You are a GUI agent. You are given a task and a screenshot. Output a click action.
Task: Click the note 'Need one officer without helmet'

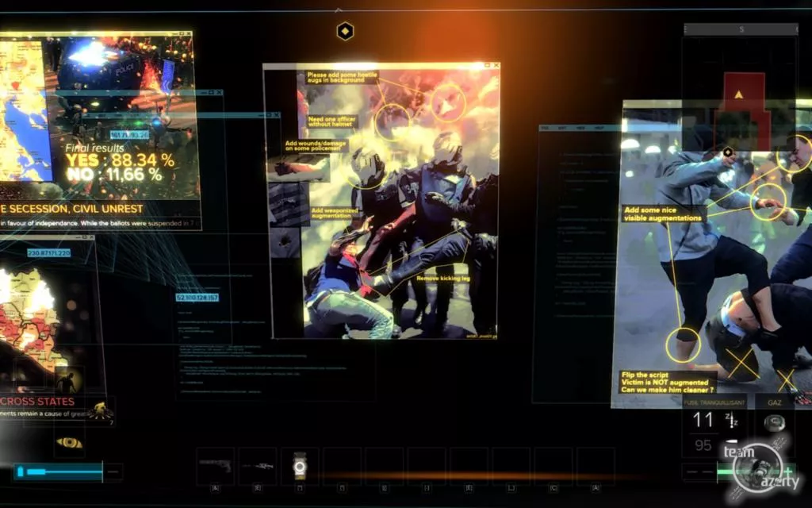click(x=332, y=121)
